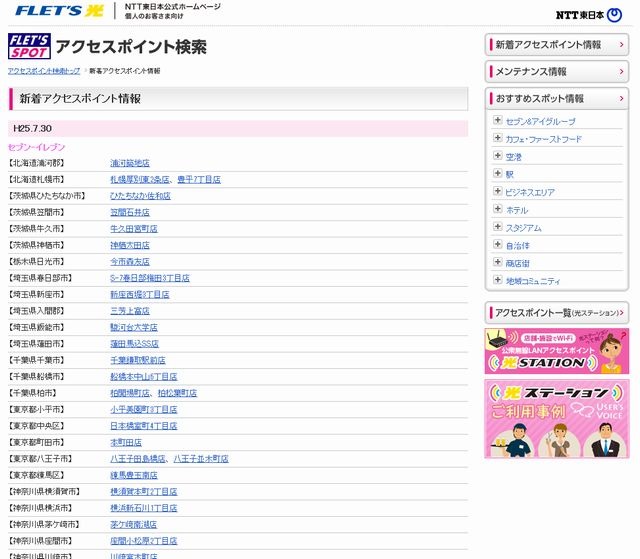The width and height of the screenshot is (640, 559).
Task: Expand ビジネスエリア via its plus icon
Action: click(497, 191)
